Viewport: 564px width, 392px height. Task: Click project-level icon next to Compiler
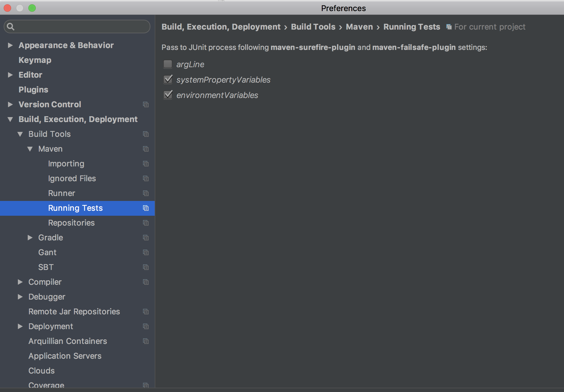point(146,282)
